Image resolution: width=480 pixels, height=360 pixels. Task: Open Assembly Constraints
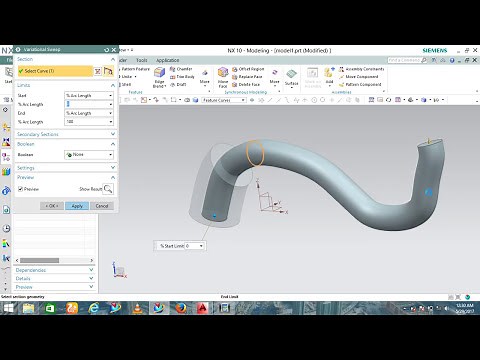tap(362, 69)
